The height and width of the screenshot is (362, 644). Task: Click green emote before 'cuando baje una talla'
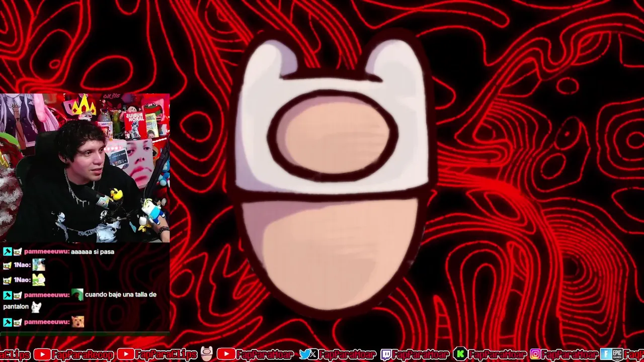click(x=77, y=295)
